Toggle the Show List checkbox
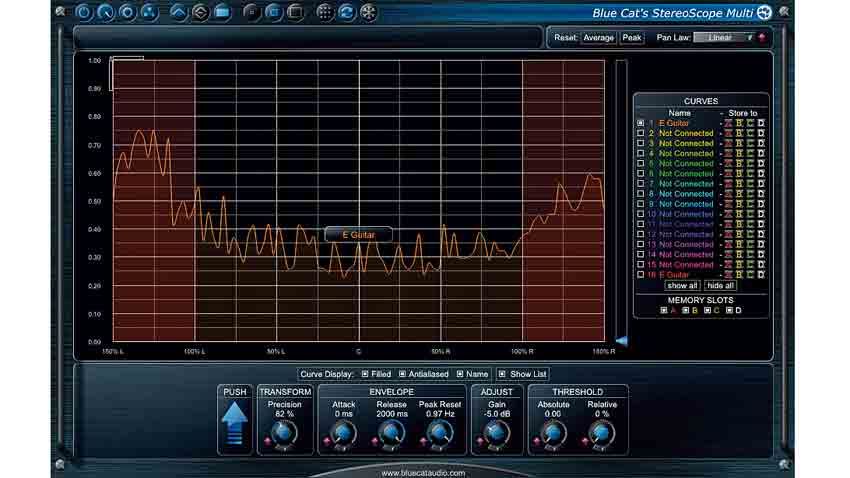 point(502,374)
